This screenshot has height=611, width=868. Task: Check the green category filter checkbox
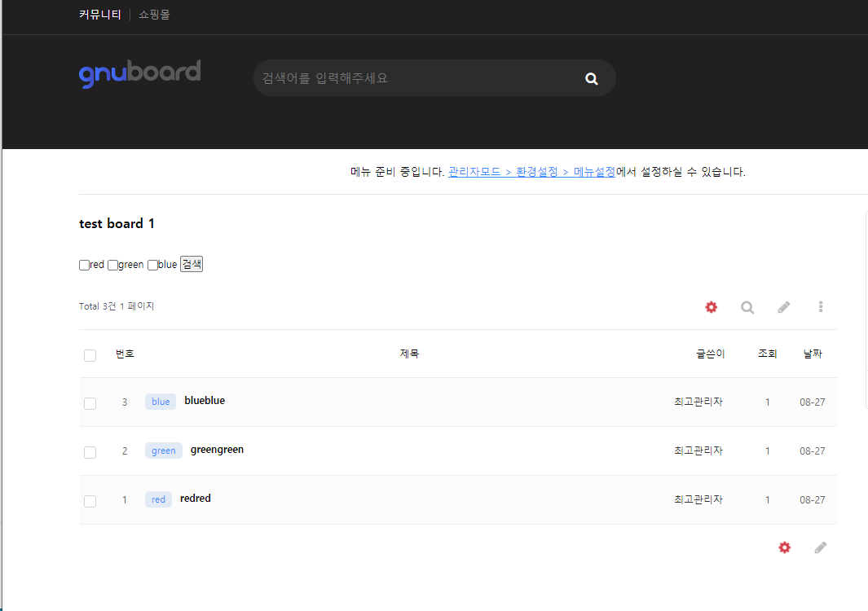click(x=113, y=265)
